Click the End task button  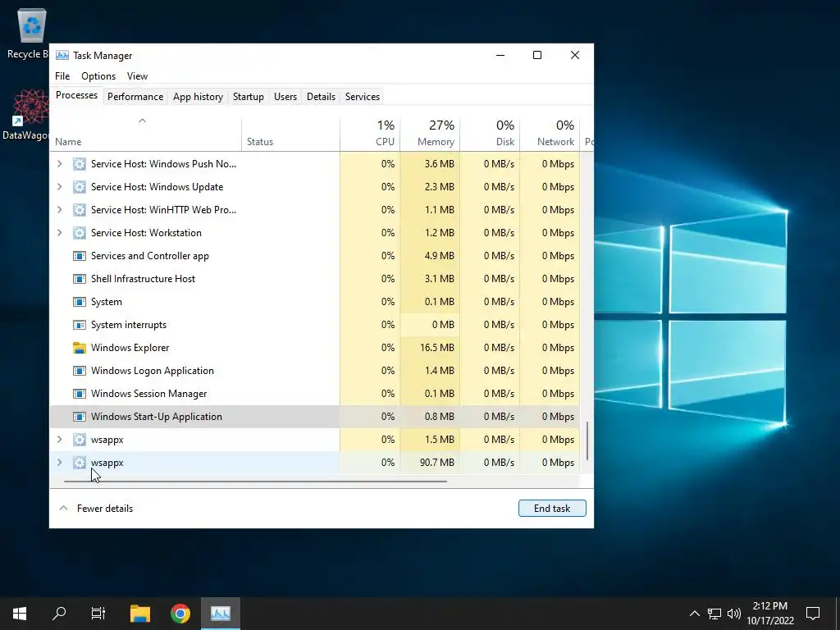point(552,509)
